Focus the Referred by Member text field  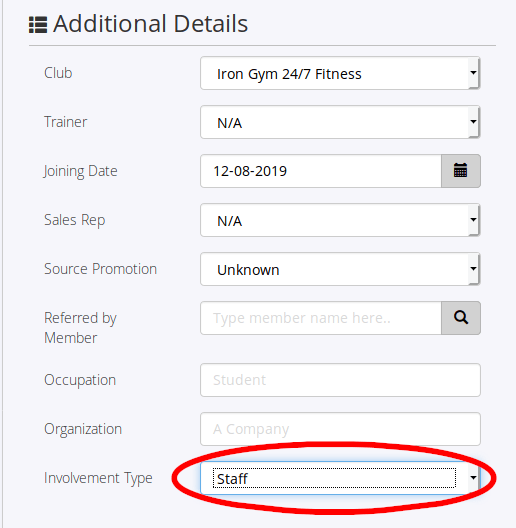321,318
